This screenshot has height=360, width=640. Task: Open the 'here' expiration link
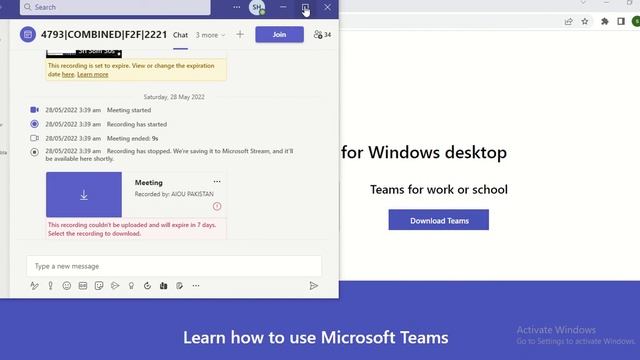pyautogui.click(x=68, y=74)
